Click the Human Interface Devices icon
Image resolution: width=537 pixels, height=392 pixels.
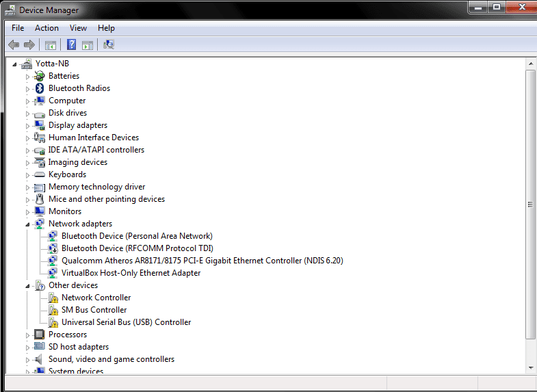point(40,138)
